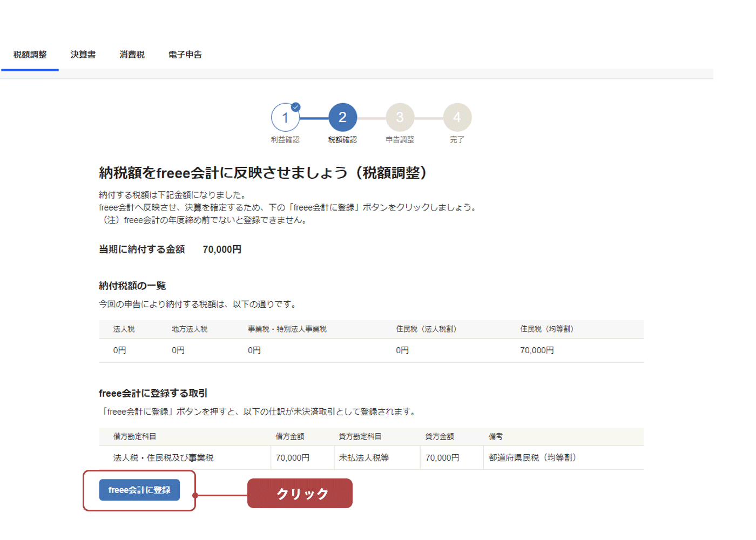
Task: Select the 納税額をfreee会計に反映させましょう heading
Action: (263, 173)
